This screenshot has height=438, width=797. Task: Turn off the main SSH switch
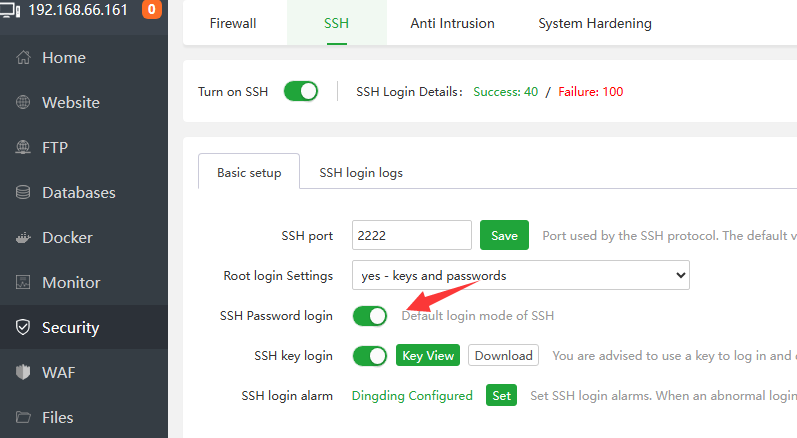[x=300, y=92]
